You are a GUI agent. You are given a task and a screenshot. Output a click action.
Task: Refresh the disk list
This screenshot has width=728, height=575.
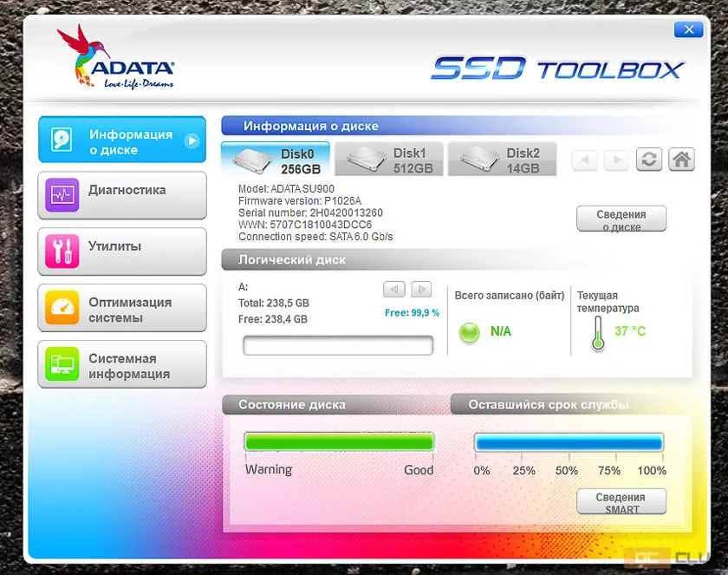click(649, 160)
